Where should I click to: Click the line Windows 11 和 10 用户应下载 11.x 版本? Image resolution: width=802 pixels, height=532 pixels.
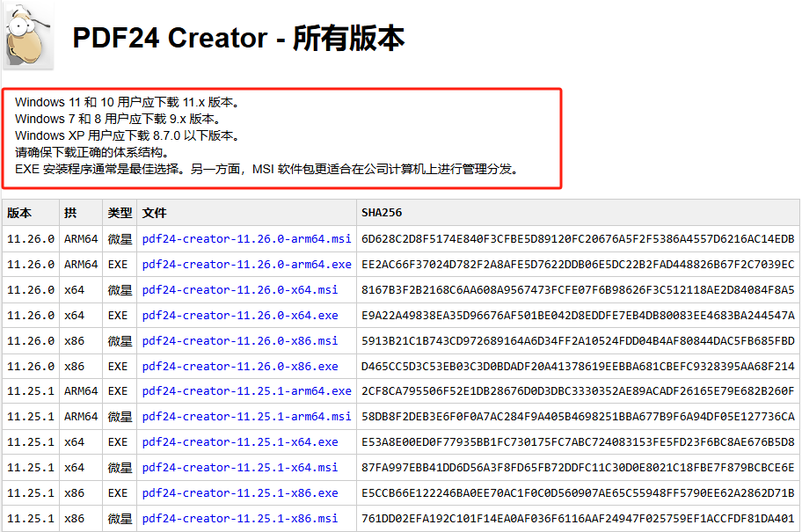click(128, 102)
